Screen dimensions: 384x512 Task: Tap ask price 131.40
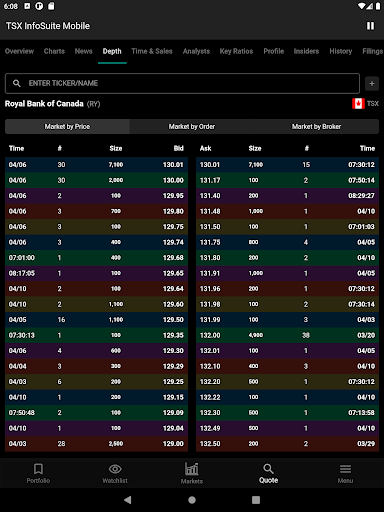210,196
